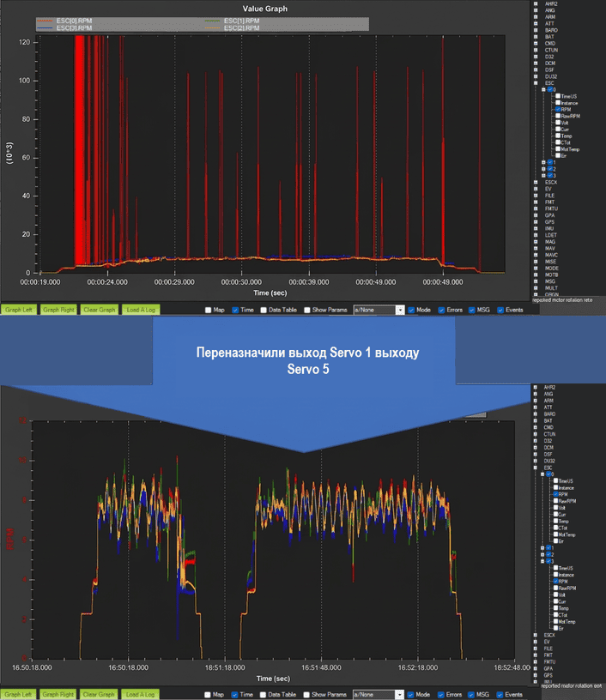Uncheck the RPM field in the upper tree

point(558,109)
